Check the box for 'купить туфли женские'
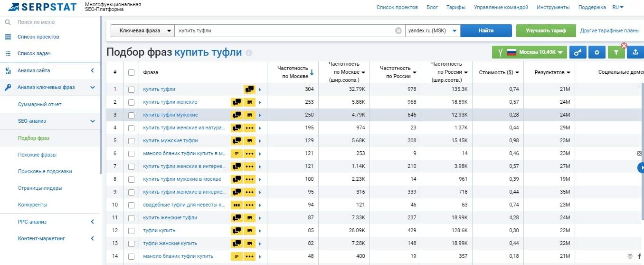The image size is (644, 265). pyautogui.click(x=131, y=102)
